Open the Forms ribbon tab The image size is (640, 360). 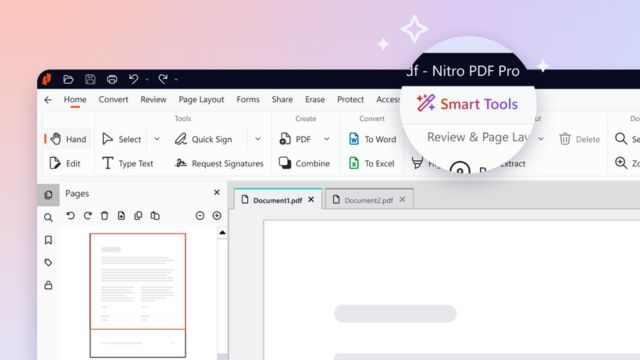[x=248, y=99]
